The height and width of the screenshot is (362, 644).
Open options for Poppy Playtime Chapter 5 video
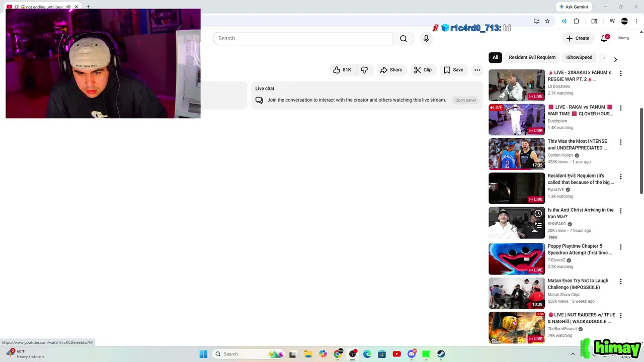tap(620, 247)
